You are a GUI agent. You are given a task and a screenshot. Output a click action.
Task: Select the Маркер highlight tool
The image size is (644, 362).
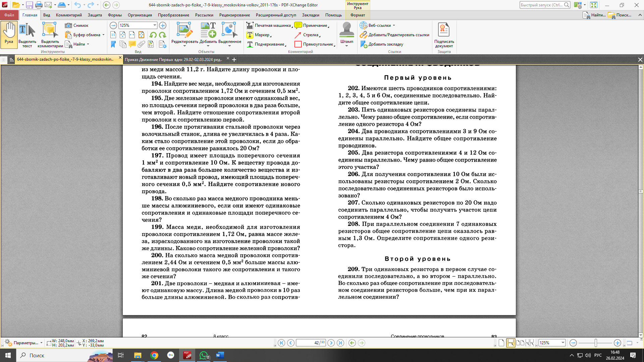[x=259, y=35]
